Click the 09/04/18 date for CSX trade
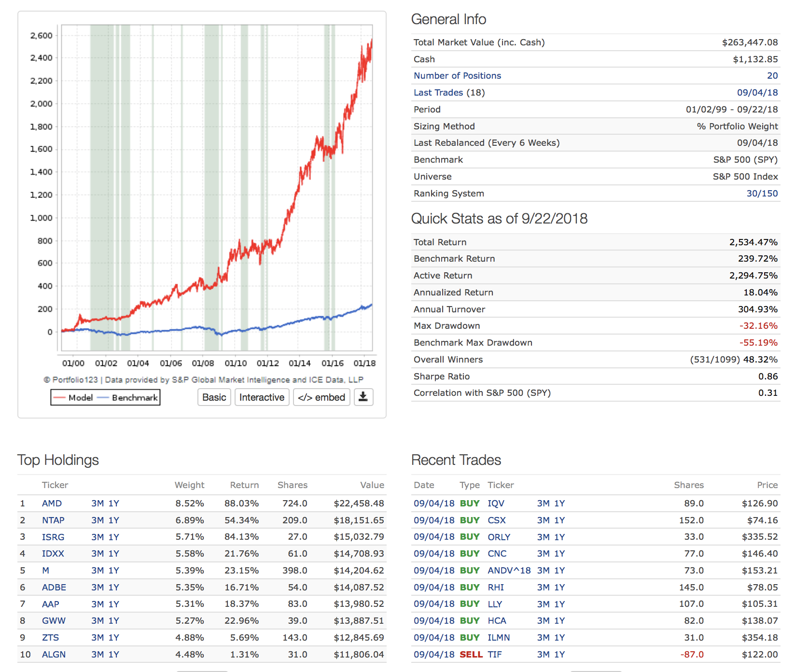This screenshot has width=809, height=672. tap(433, 520)
